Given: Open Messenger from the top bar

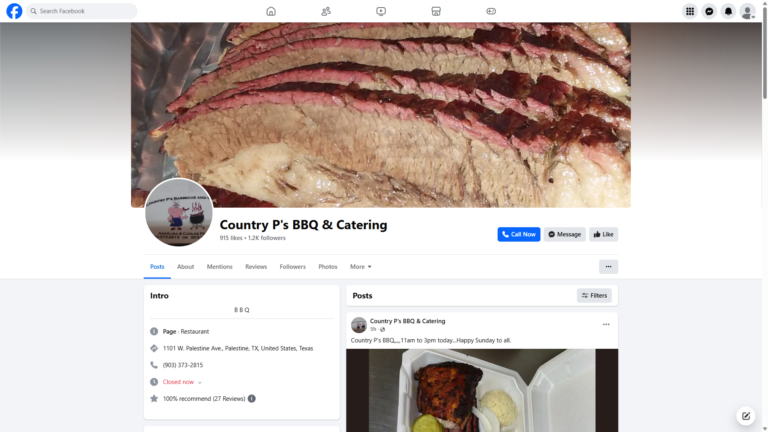Looking at the screenshot, I should click(709, 11).
